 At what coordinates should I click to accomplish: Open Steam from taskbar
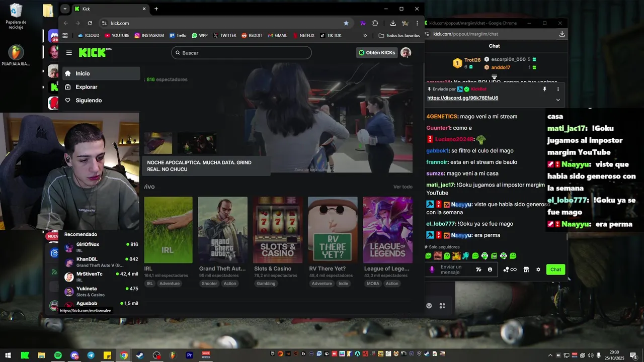(140, 355)
